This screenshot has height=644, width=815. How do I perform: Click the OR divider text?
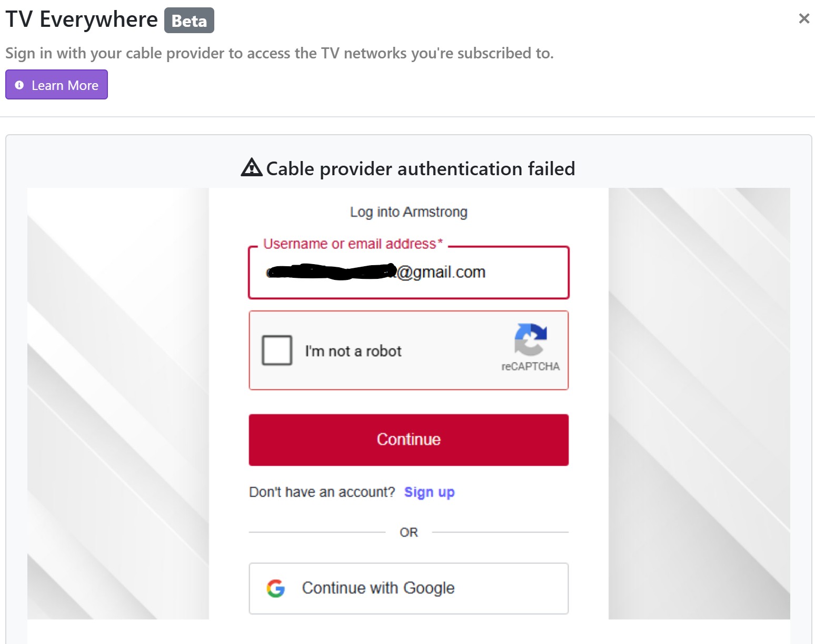(x=409, y=532)
